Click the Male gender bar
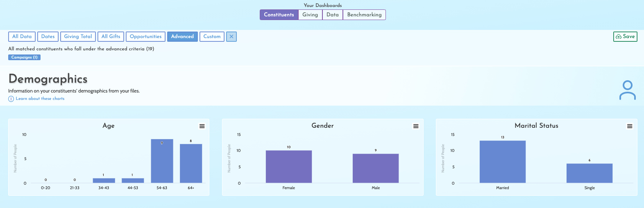 pyautogui.click(x=376, y=168)
